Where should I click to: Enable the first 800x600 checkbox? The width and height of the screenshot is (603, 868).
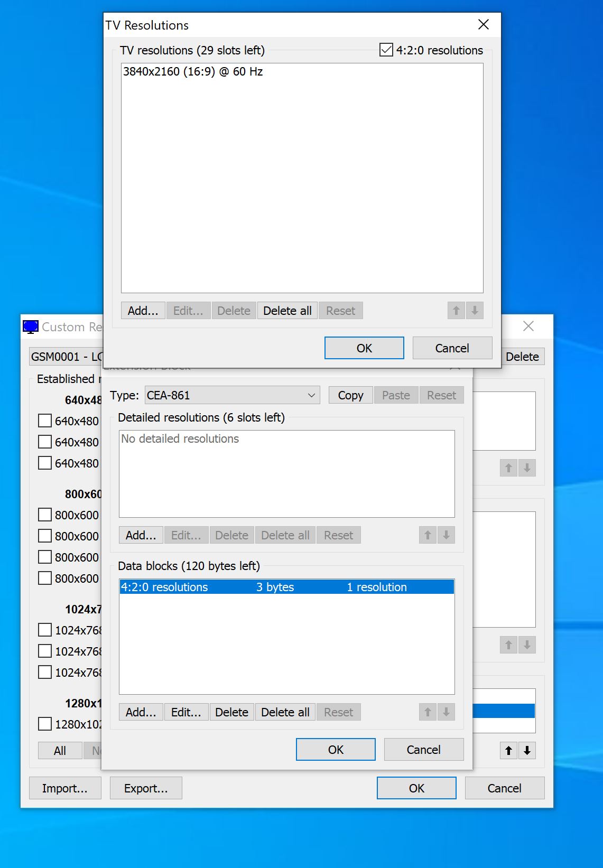tap(45, 515)
